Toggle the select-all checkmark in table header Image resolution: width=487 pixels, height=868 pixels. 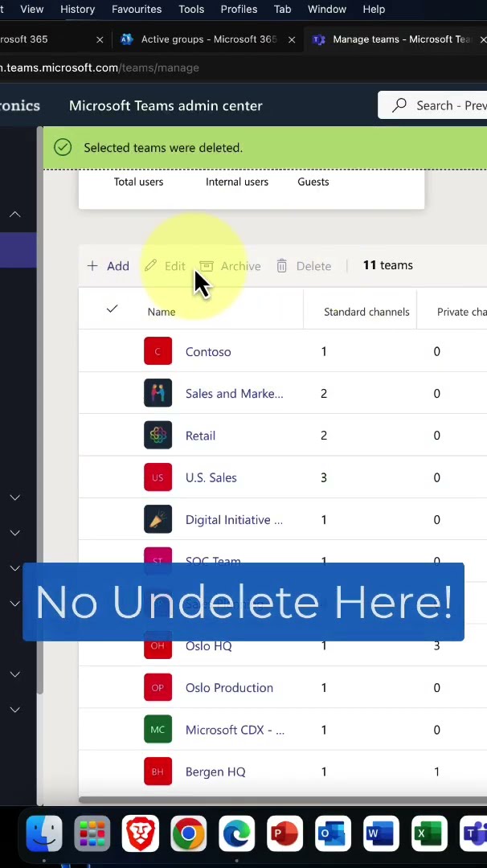[x=112, y=309]
